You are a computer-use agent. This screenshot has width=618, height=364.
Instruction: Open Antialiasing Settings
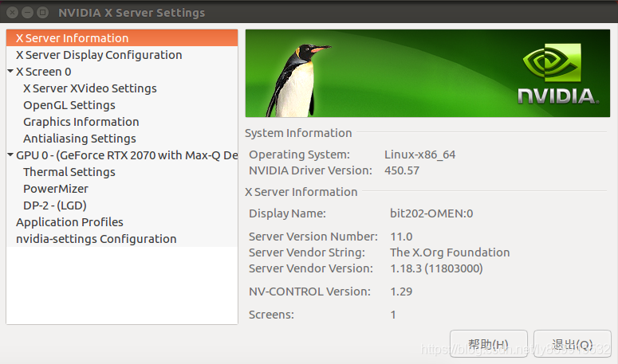click(80, 139)
